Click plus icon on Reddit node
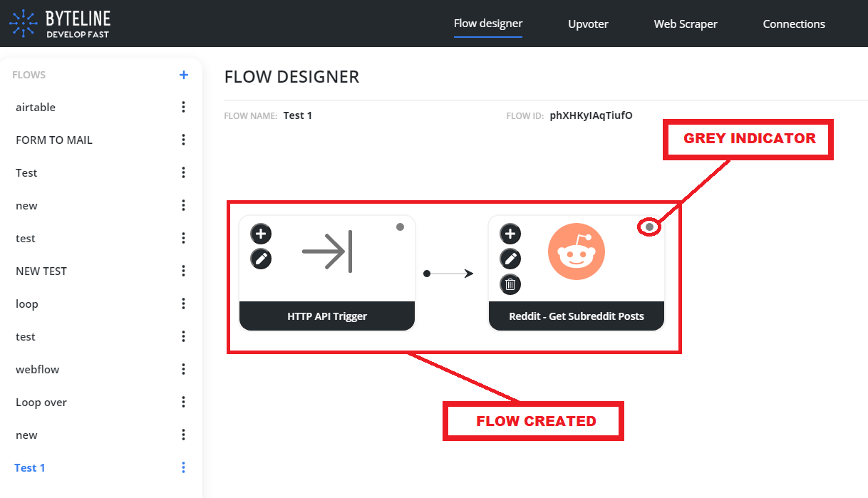 tap(510, 234)
